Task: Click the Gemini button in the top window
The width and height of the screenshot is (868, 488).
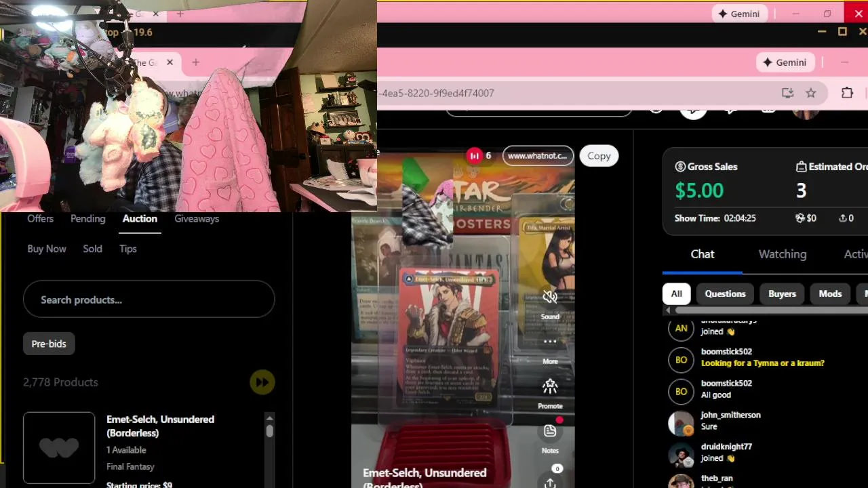Action: coord(739,14)
